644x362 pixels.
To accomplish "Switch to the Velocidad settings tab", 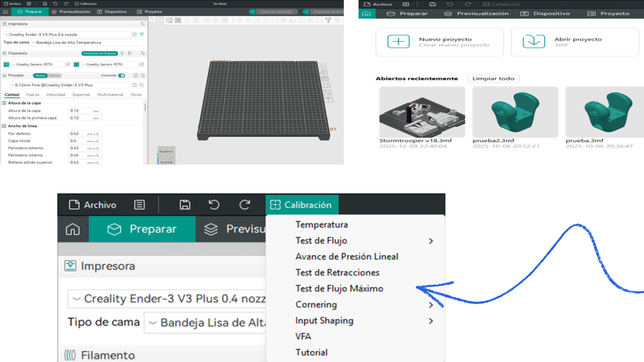I will click(x=55, y=95).
